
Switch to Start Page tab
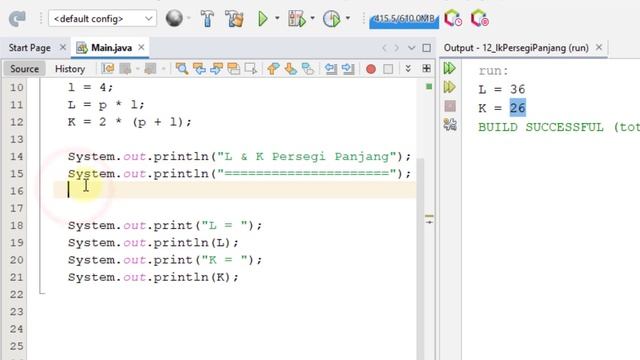coord(30,48)
